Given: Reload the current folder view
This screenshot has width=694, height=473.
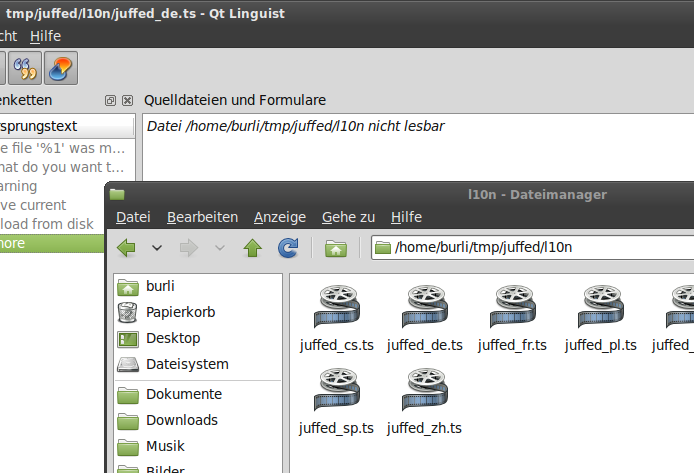Looking at the screenshot, I should [x=288, y=247].
